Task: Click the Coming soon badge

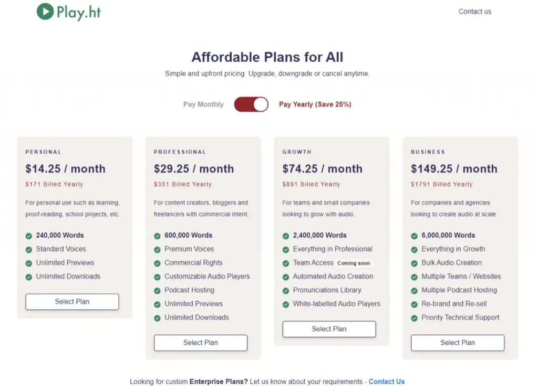Action: 354,263
